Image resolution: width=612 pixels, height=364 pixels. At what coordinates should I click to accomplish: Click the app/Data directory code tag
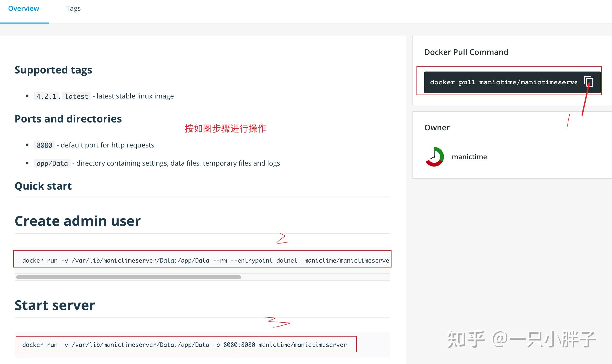point(52,163)
